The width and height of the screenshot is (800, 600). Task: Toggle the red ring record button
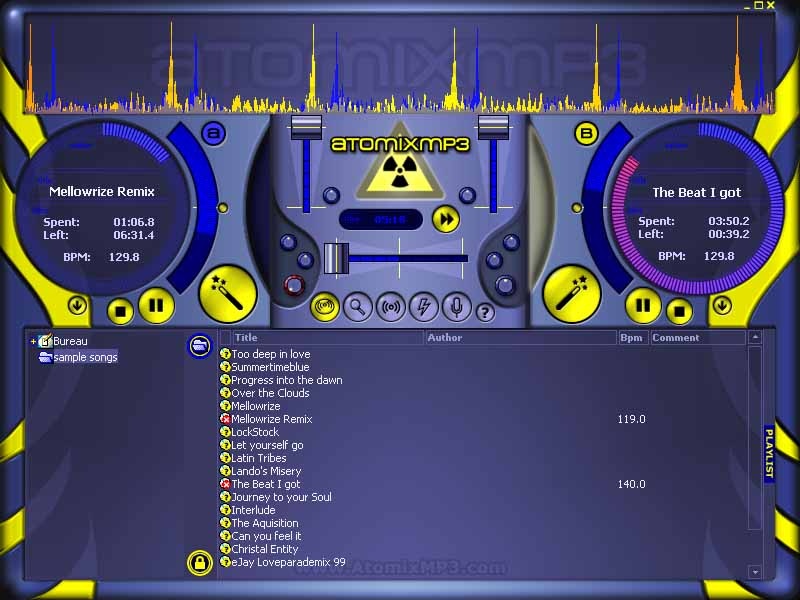pos(294,286)
